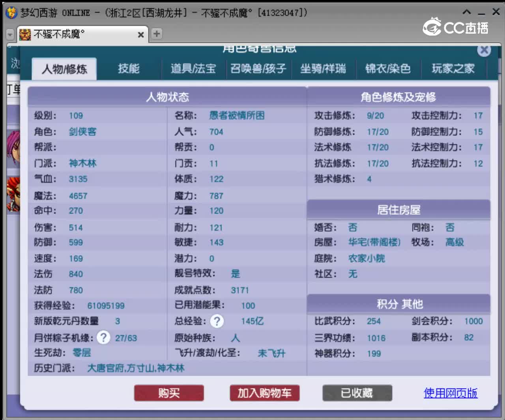Click the 购买 button

(x=169, y=393)
